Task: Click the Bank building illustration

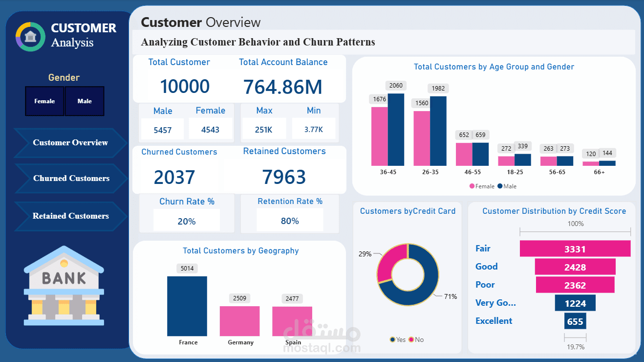Action: [64, 286]
